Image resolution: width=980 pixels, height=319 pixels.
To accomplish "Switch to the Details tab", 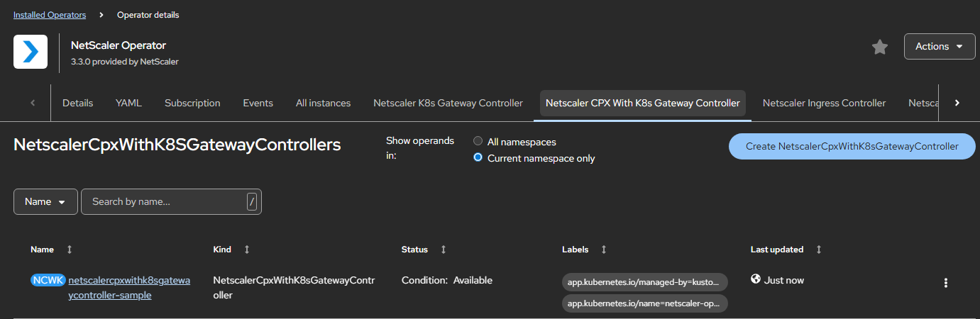I will pyautogui.click(x=78, y=103).
